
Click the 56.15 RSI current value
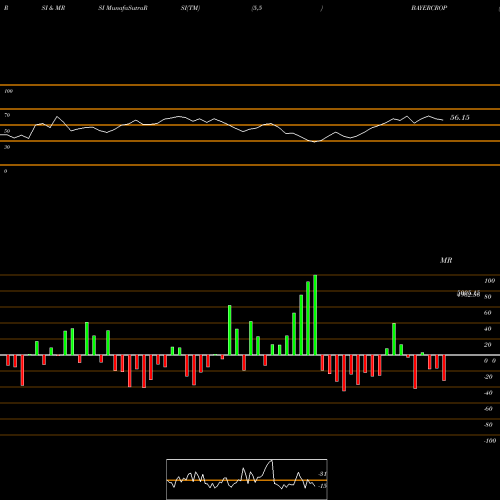click(460, 117)
